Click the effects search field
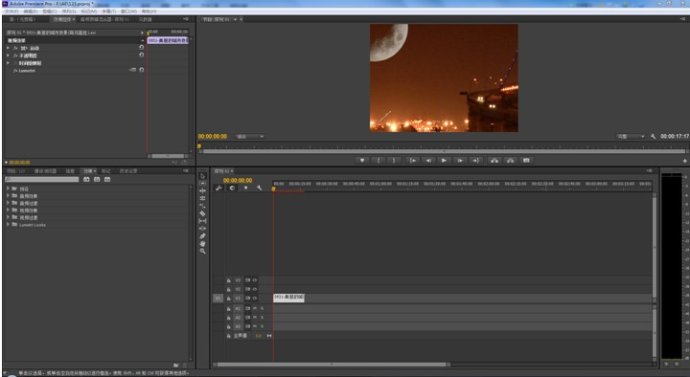The height and width of the screenshot is (377, 690). point(42,179)
